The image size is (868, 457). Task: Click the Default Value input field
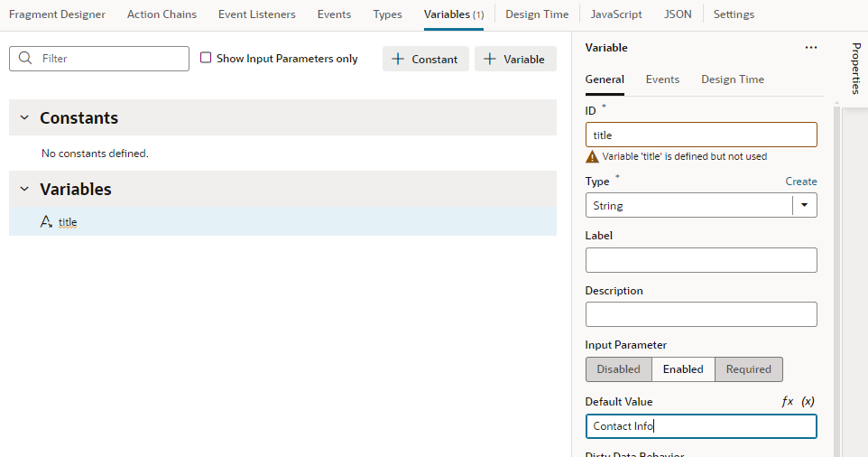701,426
